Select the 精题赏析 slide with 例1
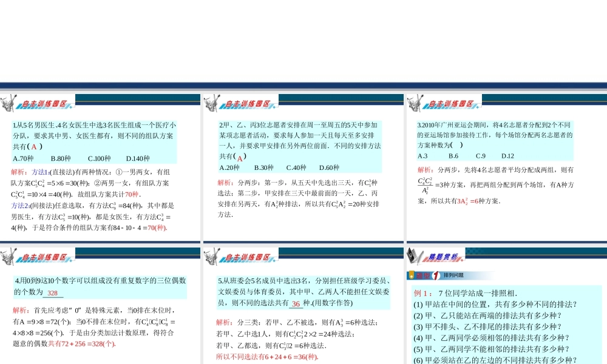Image resolution: width=607 pixels, height=364 pixels. coord(507,306)
